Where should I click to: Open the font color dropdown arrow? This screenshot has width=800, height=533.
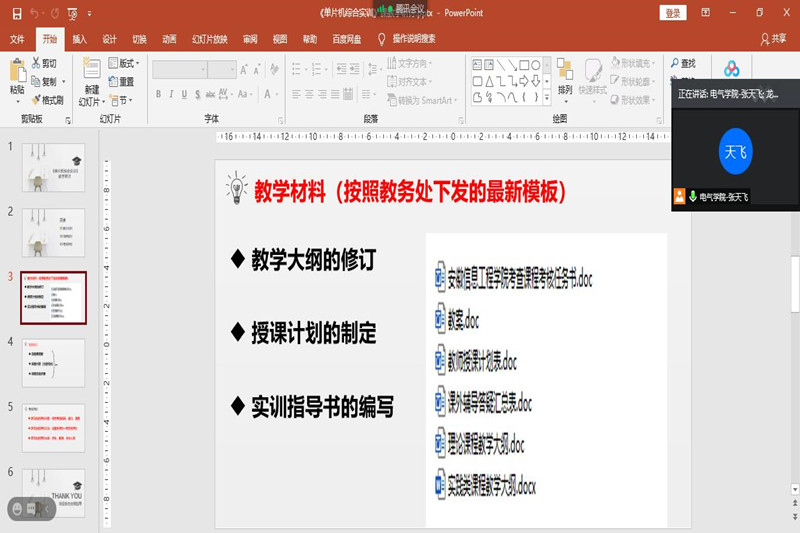pos(277,94)
